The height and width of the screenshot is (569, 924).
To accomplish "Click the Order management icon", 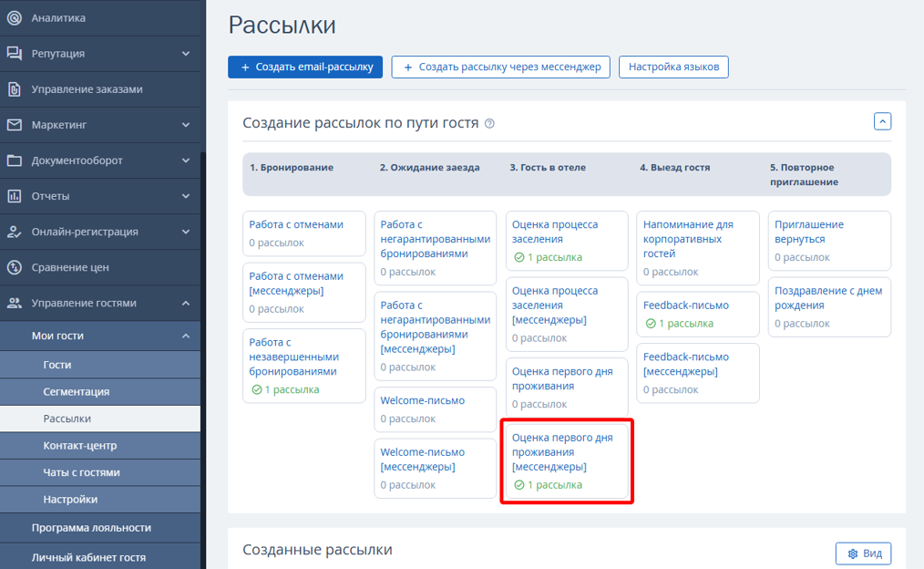I will 14,89.
